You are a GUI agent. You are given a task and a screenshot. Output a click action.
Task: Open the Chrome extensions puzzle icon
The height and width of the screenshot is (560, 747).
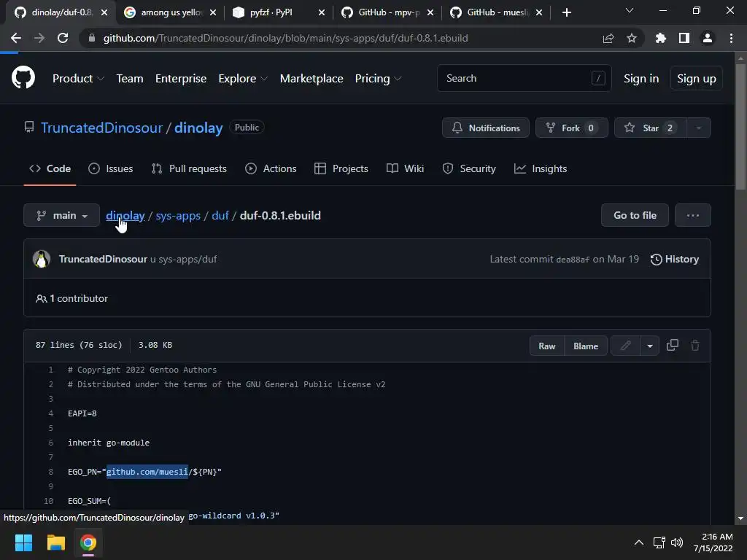[x=661, y=38]
